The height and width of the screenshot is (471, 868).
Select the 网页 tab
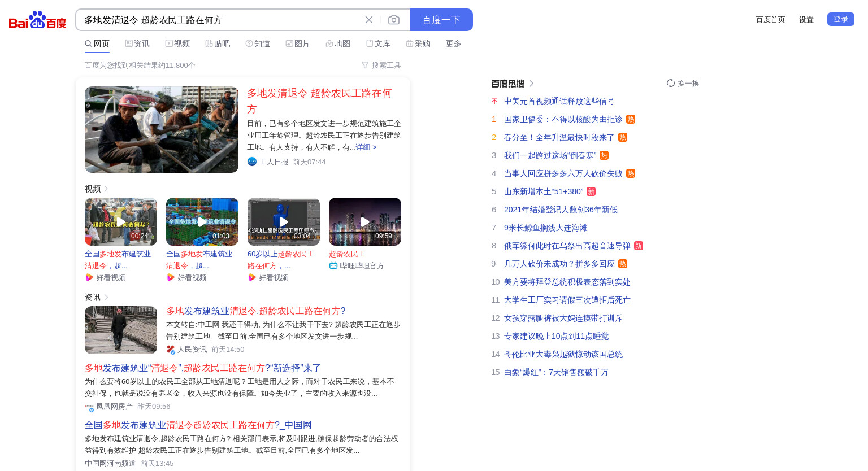click(97, 43)
